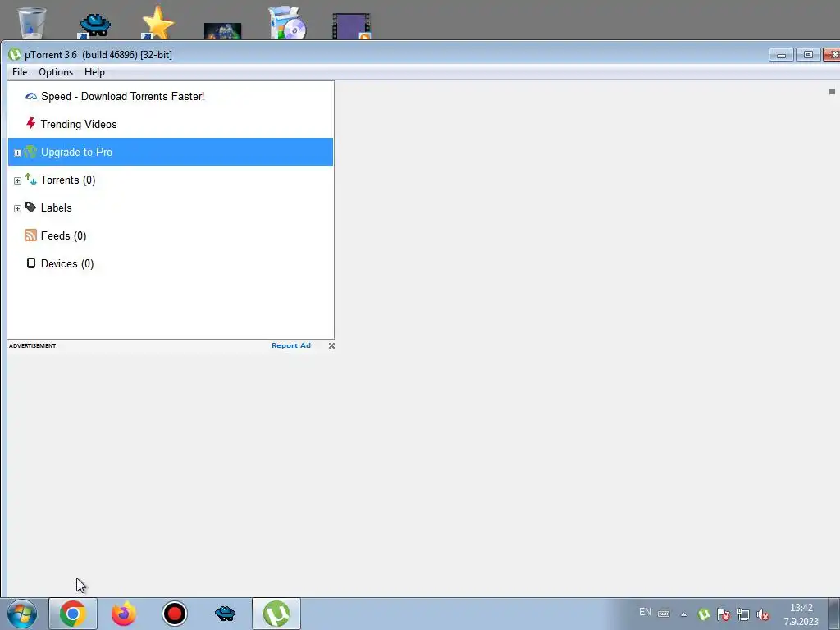Expand the Torrents (0) tree node
Viewport: 840px width, 630px height.
click(17, 180)
